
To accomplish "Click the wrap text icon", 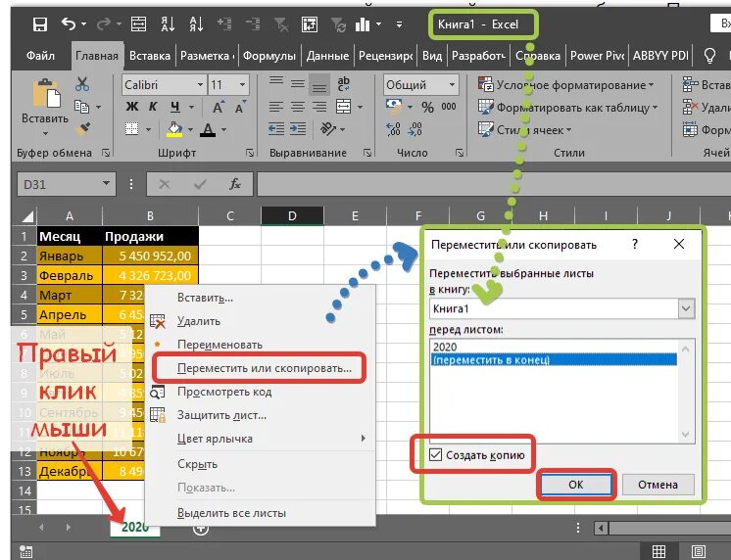I will click(x=344, y=84).
